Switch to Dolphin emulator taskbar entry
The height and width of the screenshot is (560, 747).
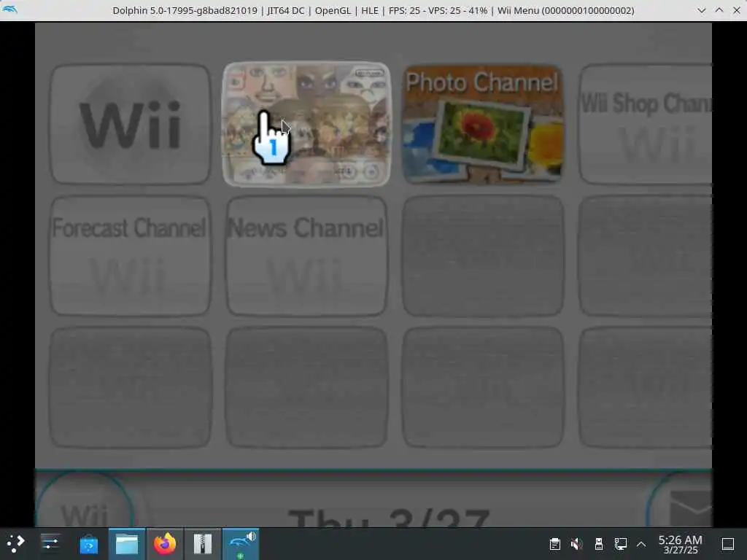pyautogui.click(x=241, y=544)
